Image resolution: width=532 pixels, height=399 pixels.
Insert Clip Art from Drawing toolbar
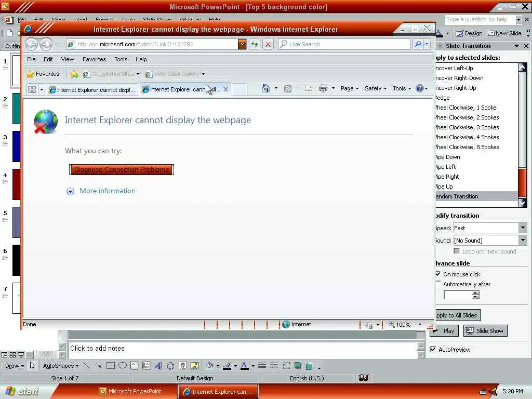[x=182, y=366]
